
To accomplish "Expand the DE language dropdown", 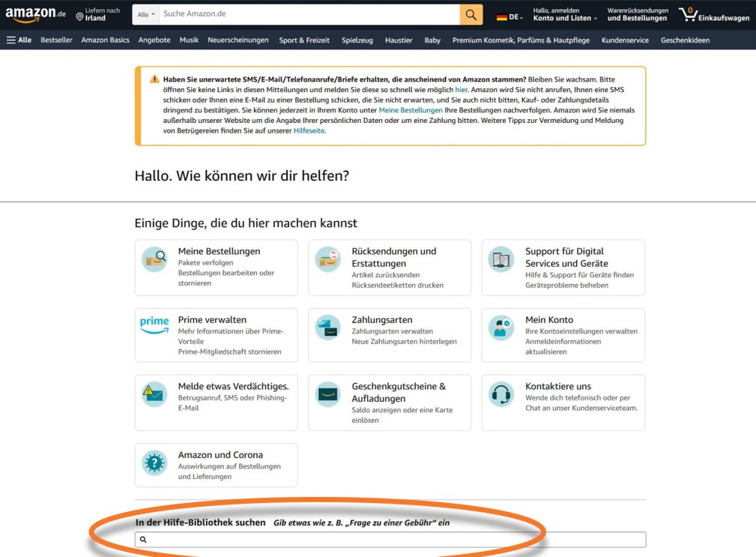I will pyautogui.click(x=509, y=13).
